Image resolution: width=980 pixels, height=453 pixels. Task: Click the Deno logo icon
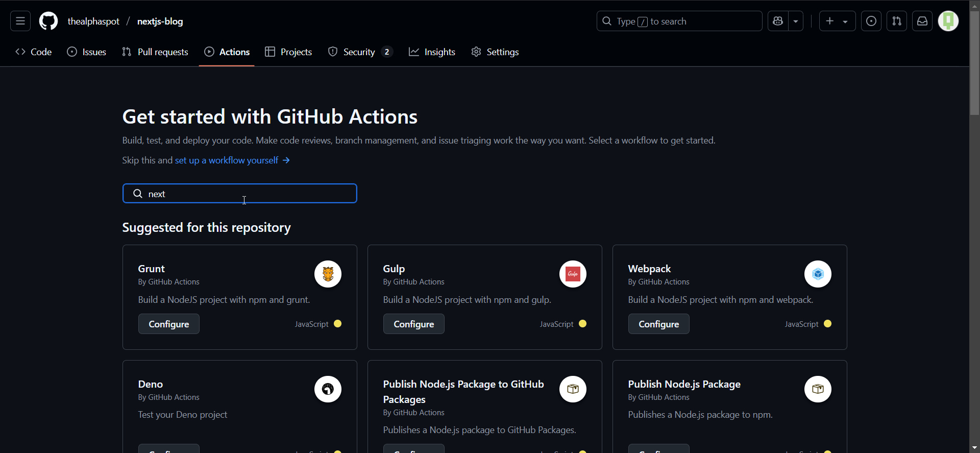pyautogui.click(x=328, y=389)
